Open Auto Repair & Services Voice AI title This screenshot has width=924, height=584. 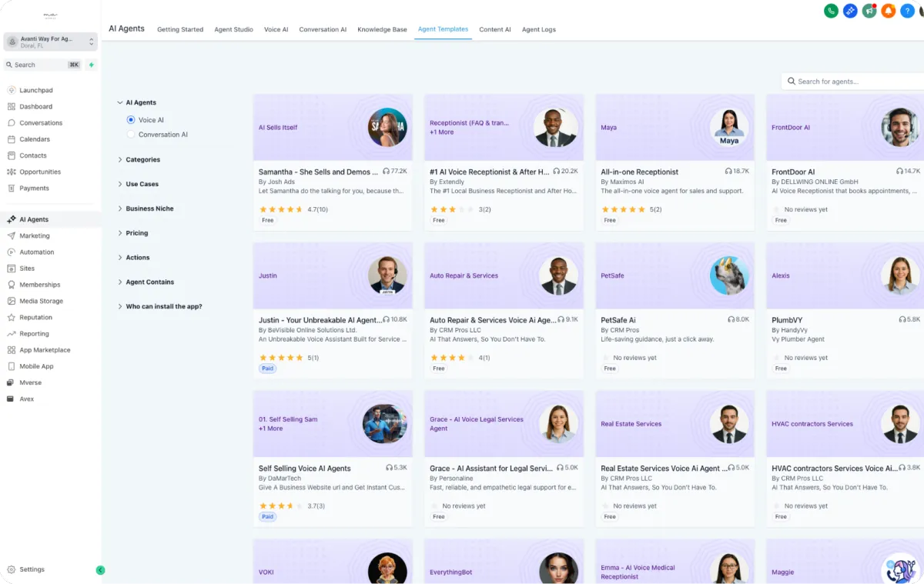point(492,320)
